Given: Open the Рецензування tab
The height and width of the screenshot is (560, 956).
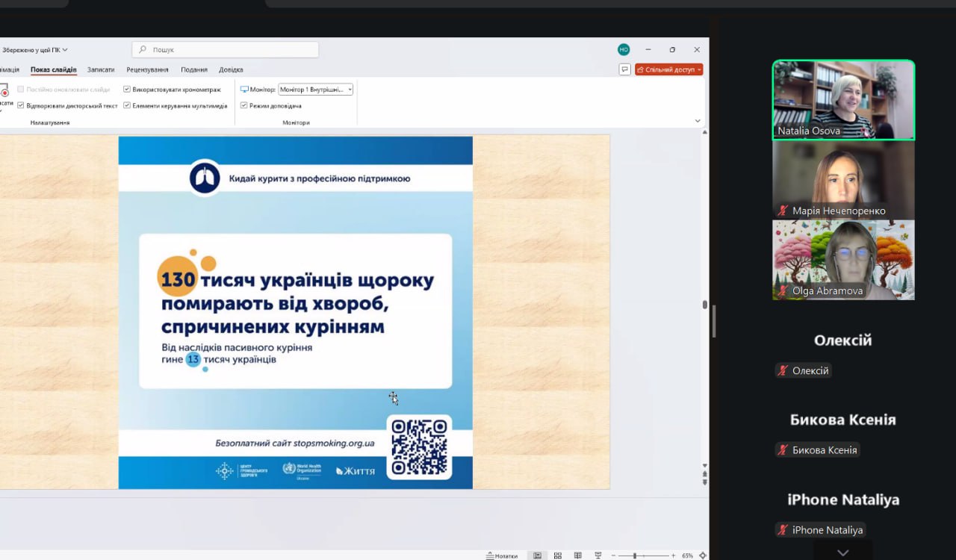Looking at the screenshot, I should point(147,69).
